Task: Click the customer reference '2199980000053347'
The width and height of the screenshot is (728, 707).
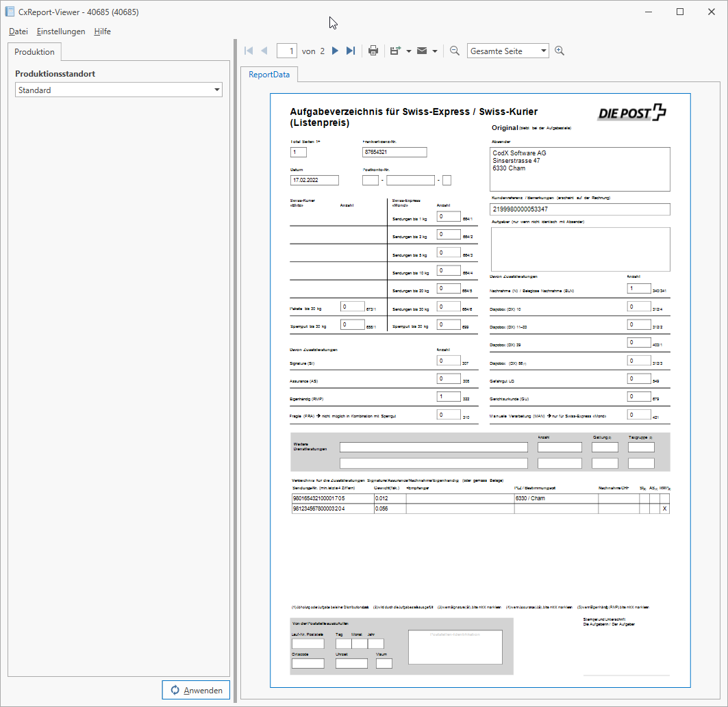Action: (580, 209)
